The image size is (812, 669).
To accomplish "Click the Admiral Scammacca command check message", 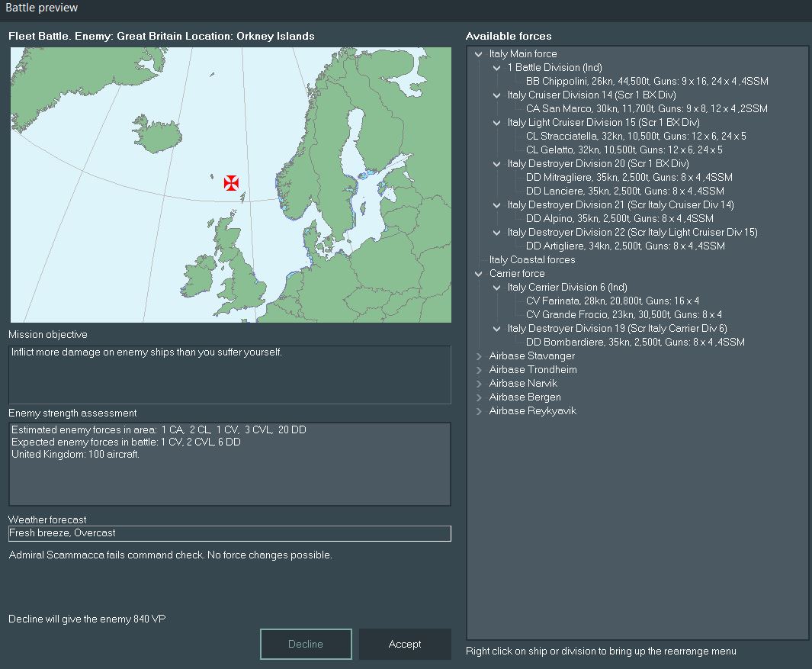I will (x=170, y=555).
